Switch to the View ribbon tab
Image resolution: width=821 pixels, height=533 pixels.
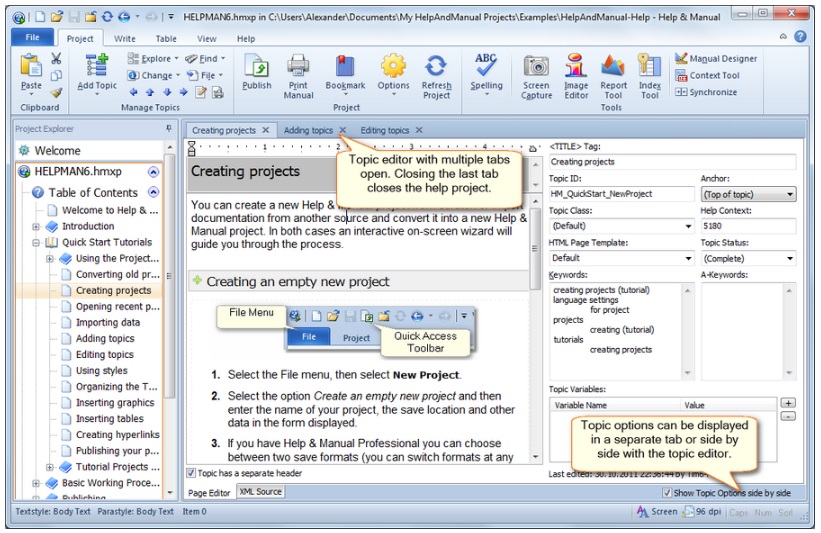click(206, 39)
